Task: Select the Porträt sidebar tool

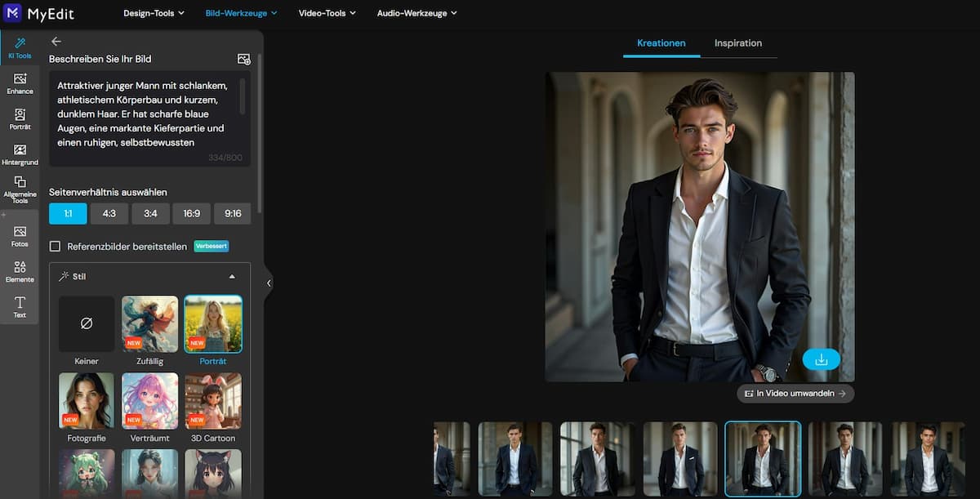Action: pos(20,119)
